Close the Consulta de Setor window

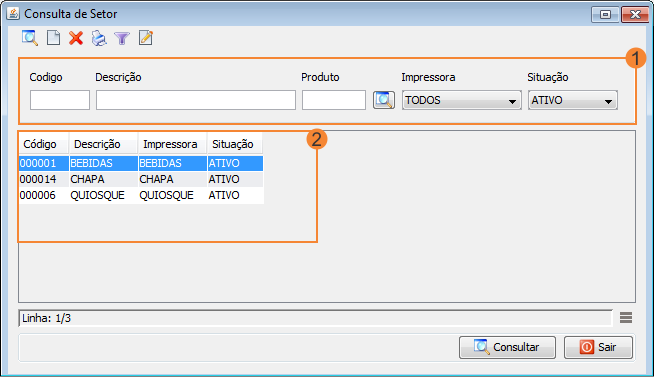(635, 14)
